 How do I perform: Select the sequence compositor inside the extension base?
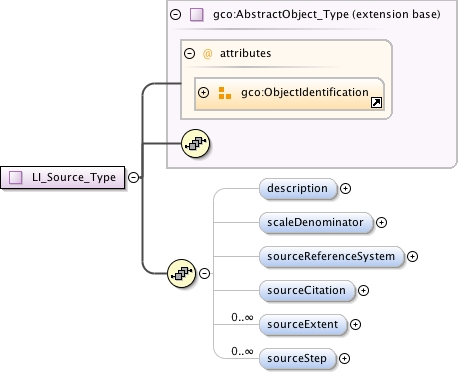(x=196, y=144)
